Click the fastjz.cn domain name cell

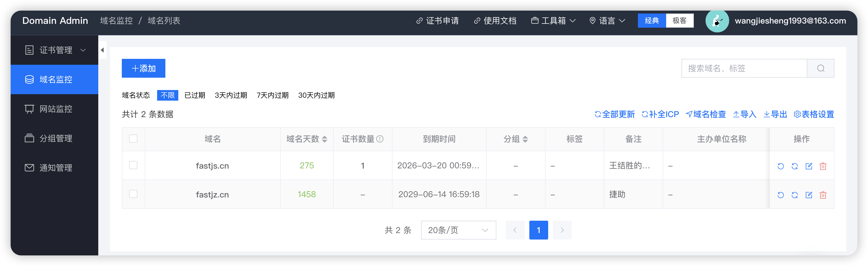[x=212, y=195]
